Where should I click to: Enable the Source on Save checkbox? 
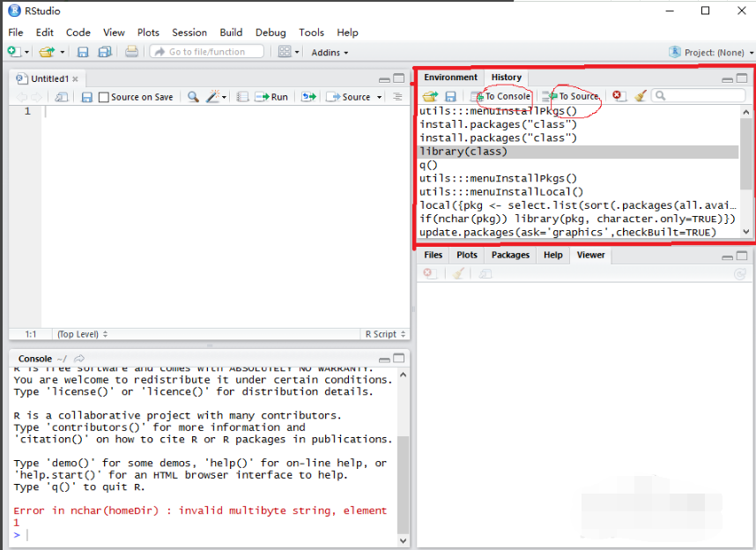coord(104,97)
